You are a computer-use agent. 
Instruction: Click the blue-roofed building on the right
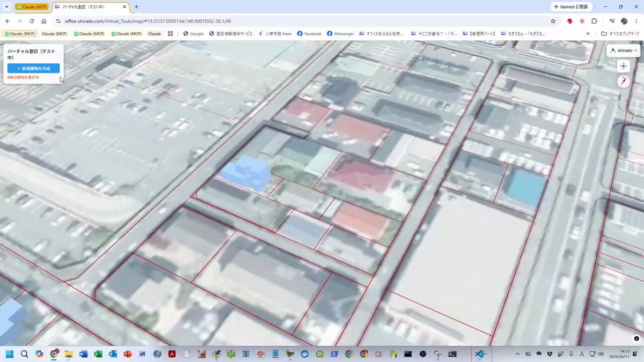(526, 187)
